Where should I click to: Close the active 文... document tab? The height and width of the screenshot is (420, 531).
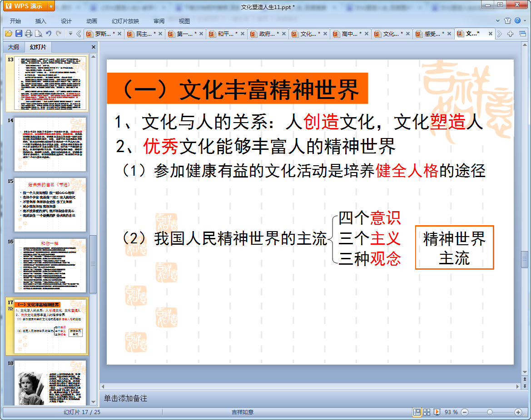[491, 34]
